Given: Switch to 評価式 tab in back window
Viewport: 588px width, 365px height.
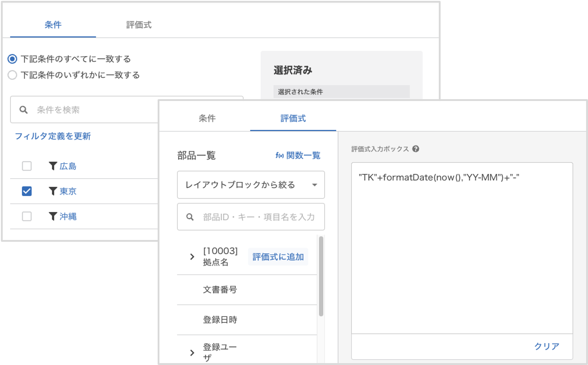Looking at the screenshot, I should [x=139, y=25].
